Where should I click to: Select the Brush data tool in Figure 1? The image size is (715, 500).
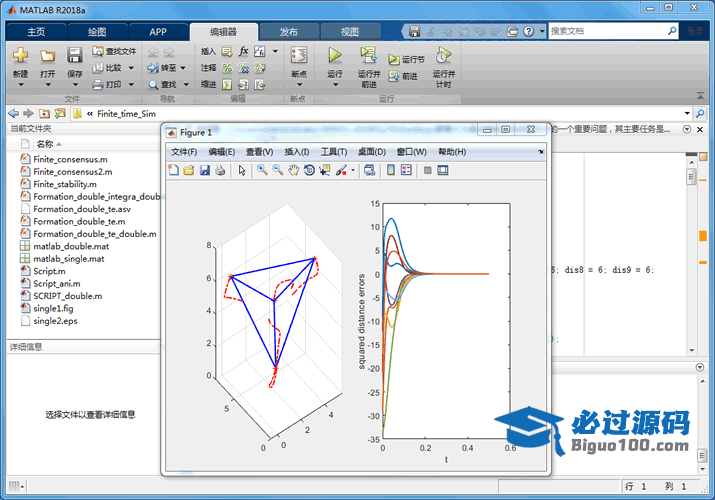[341, 170]
